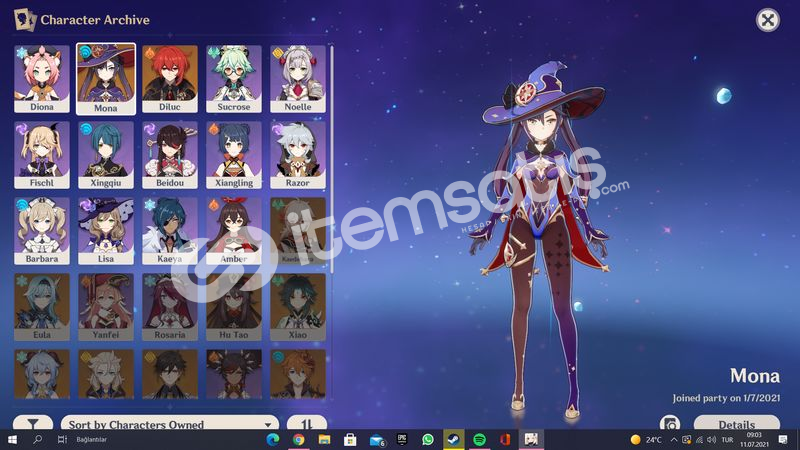
Task: Open Windows Start menu
Action: 12,439
